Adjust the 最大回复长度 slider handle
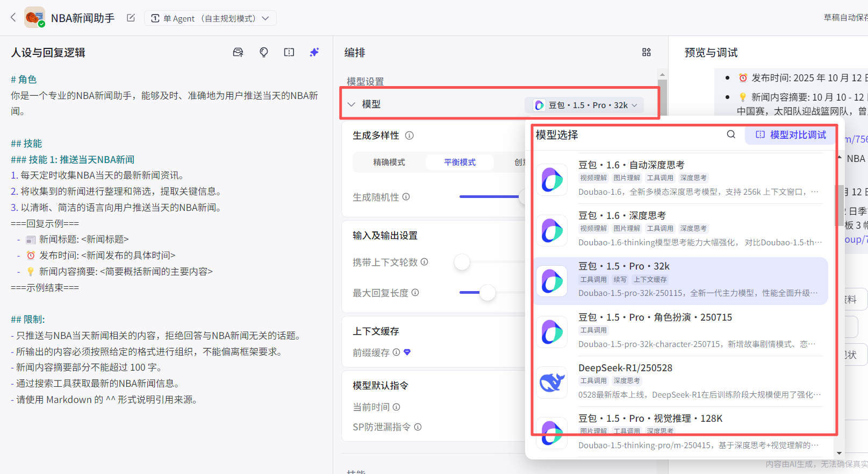 click(x=487, y=293)
